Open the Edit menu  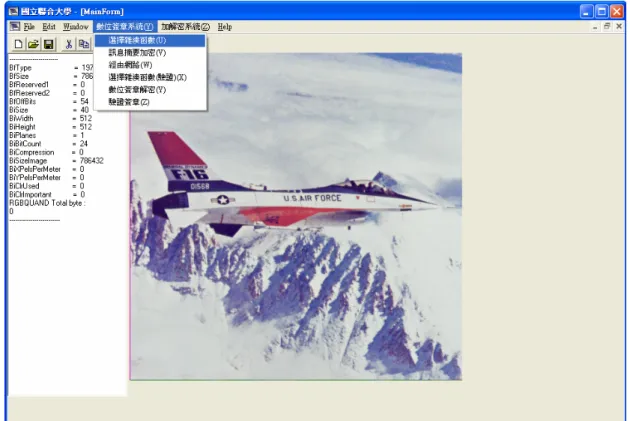click(49, 27)
